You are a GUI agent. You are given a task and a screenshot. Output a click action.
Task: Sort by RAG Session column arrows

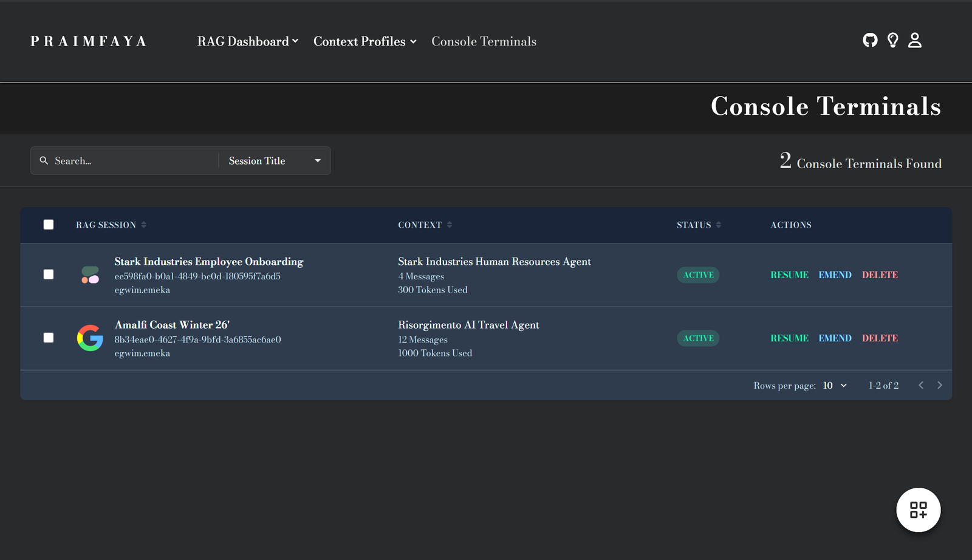pyautogui.click(x=144, y=225)
